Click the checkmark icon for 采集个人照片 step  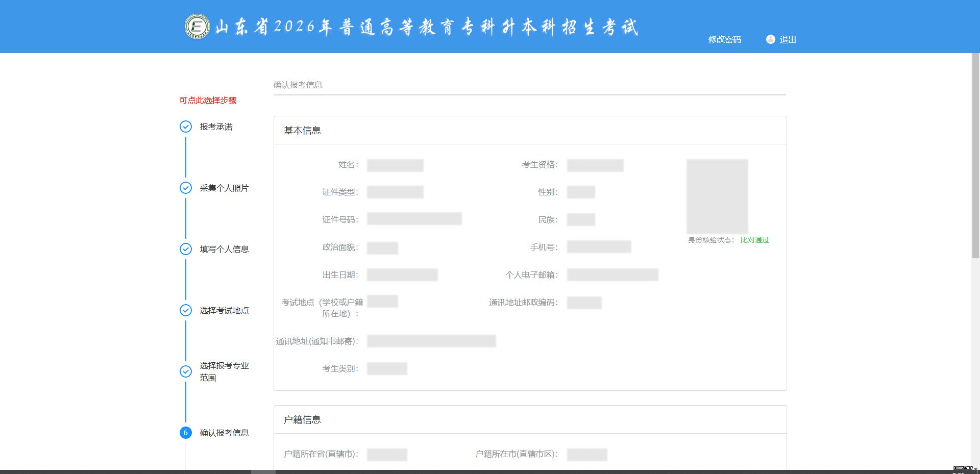(x=186, y=188)
